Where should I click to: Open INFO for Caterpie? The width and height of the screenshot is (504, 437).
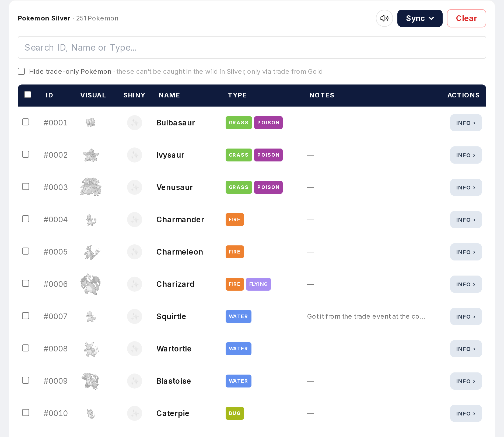466,413
